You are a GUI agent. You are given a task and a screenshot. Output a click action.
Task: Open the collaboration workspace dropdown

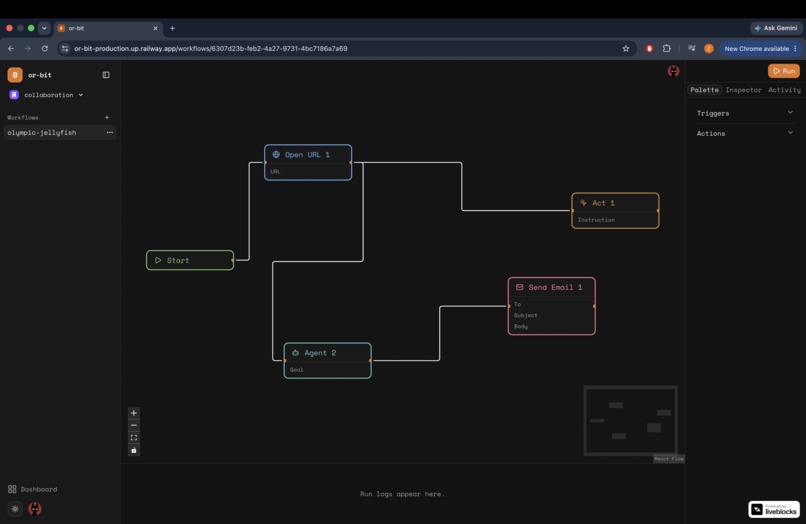click(47, 95)
